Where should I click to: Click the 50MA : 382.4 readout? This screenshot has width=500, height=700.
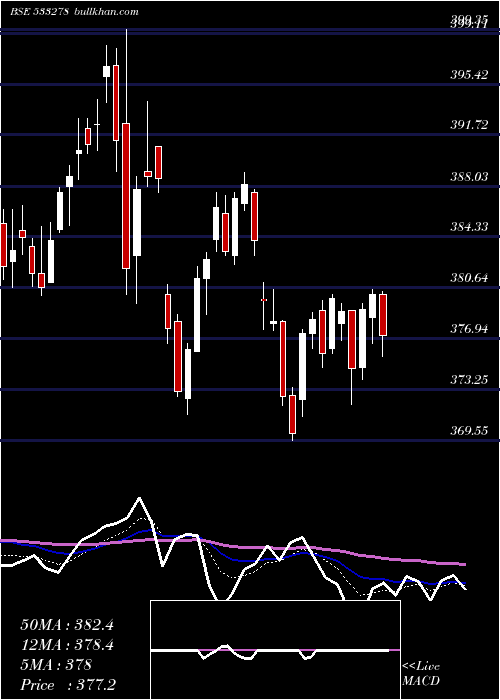[x=67, y=625]
